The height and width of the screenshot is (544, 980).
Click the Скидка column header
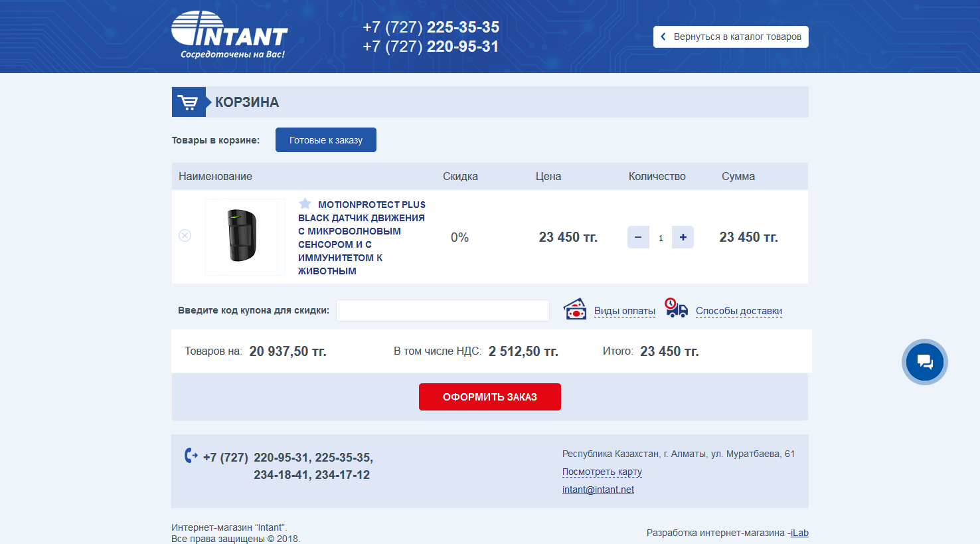click(x=460, y=176)
